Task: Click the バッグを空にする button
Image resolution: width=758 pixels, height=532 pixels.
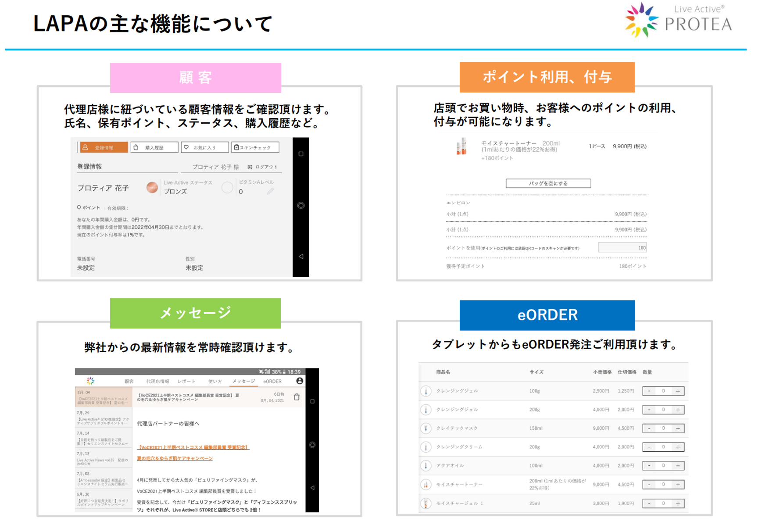Action: [548, 183]
